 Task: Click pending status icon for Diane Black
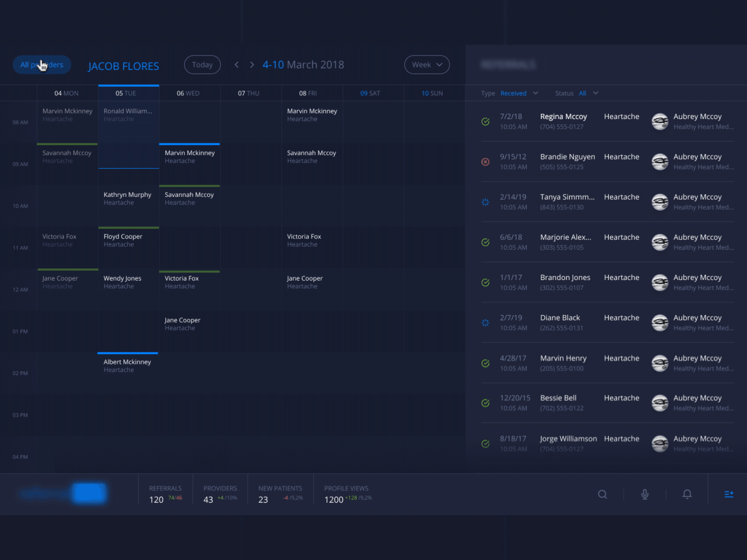(486, 323)
